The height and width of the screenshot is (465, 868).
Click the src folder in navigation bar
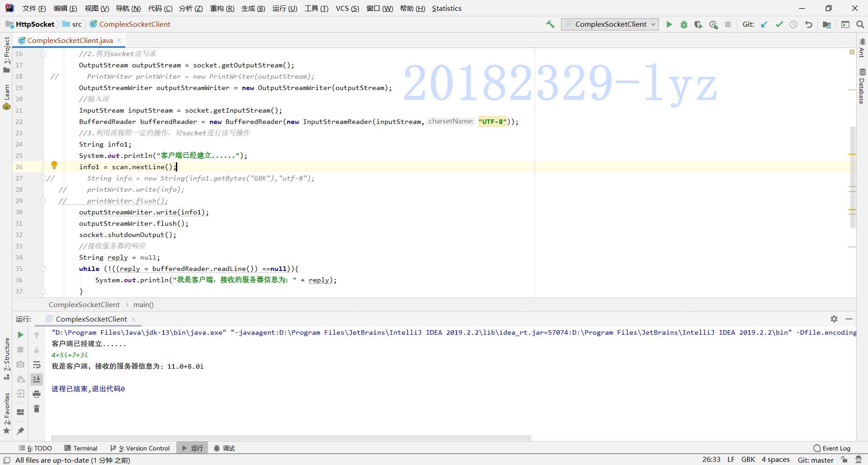[72, 24]
